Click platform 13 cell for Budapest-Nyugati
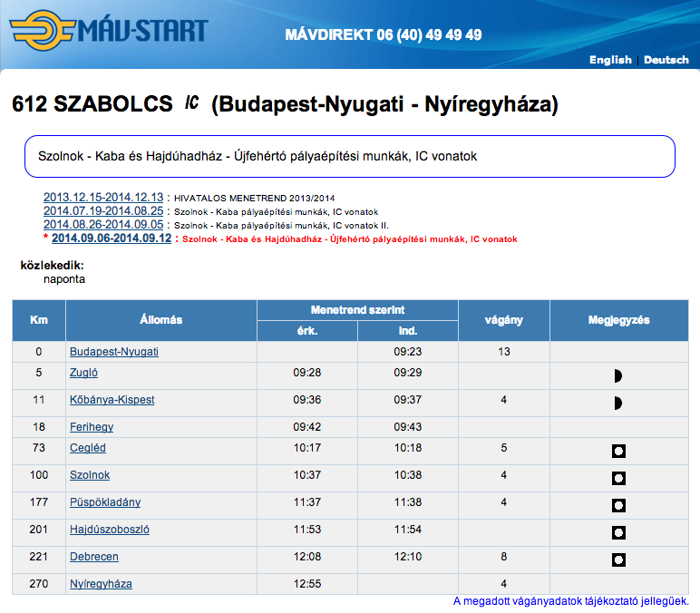Screen dimensions: 700x613 click(x=504, y=352)
